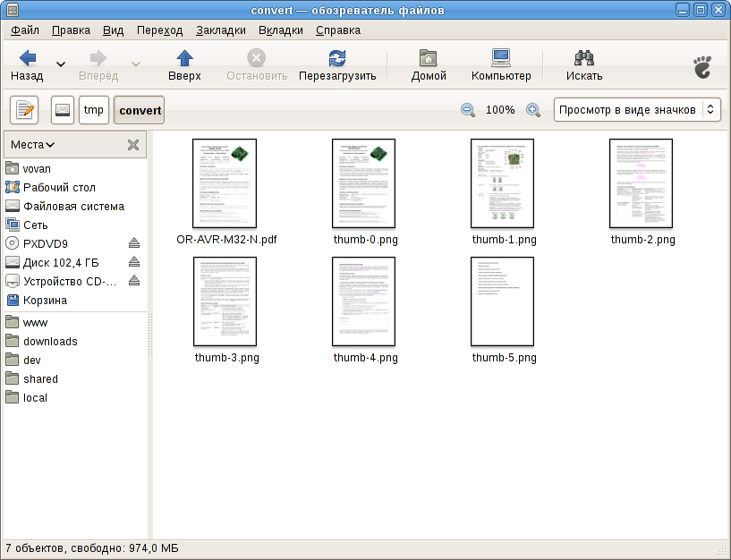Expand the Места sidebar selector dropdown

(33, 144)
